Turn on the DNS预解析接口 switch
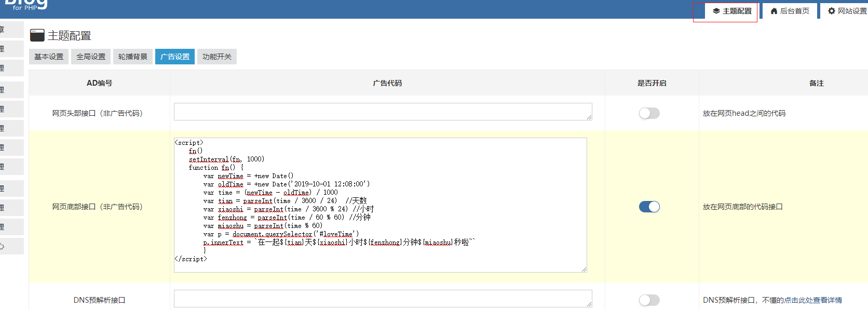 click(649, 300)
